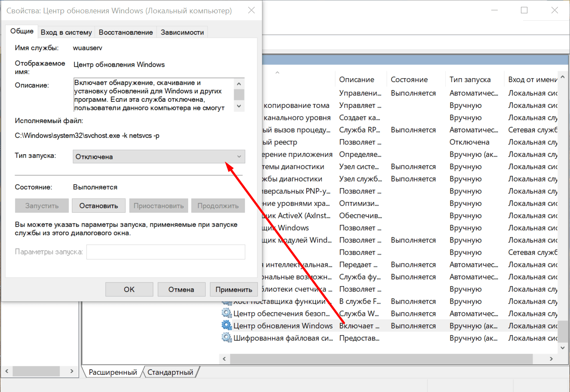Screen dimensions: 570x392
Task: Click the wuauserv service name text
Action: pyautogui.click(x=87, y=48)
